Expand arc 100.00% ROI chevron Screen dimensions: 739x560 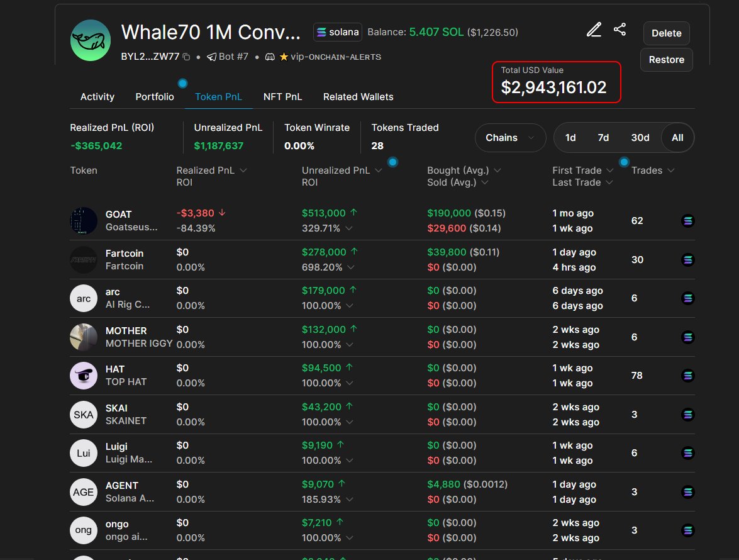349,305
